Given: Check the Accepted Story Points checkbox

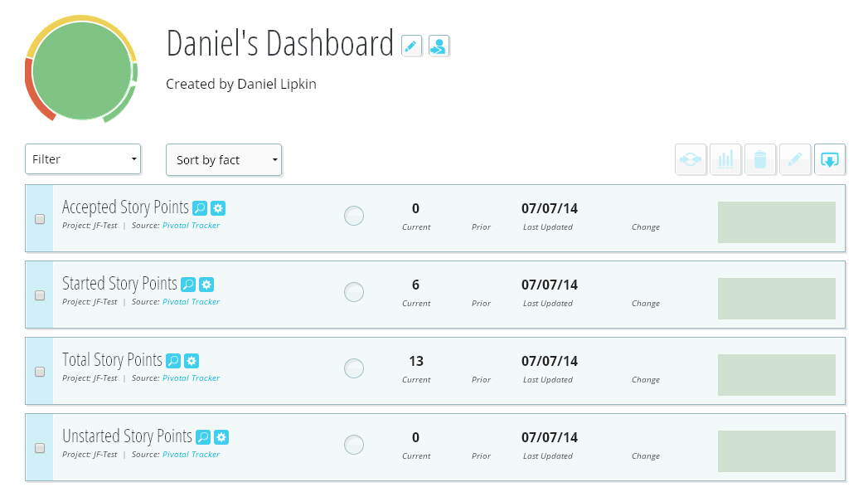Looking at the screenshot, I should click(40, 219).
